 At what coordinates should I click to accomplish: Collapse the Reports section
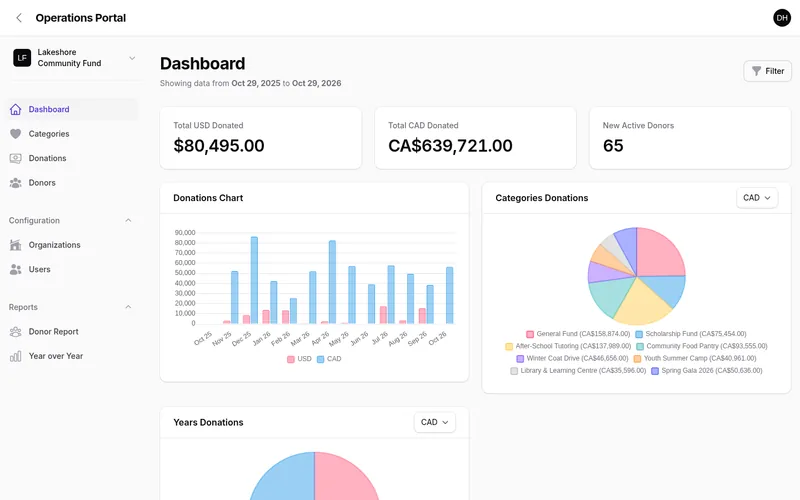point(128,307)
